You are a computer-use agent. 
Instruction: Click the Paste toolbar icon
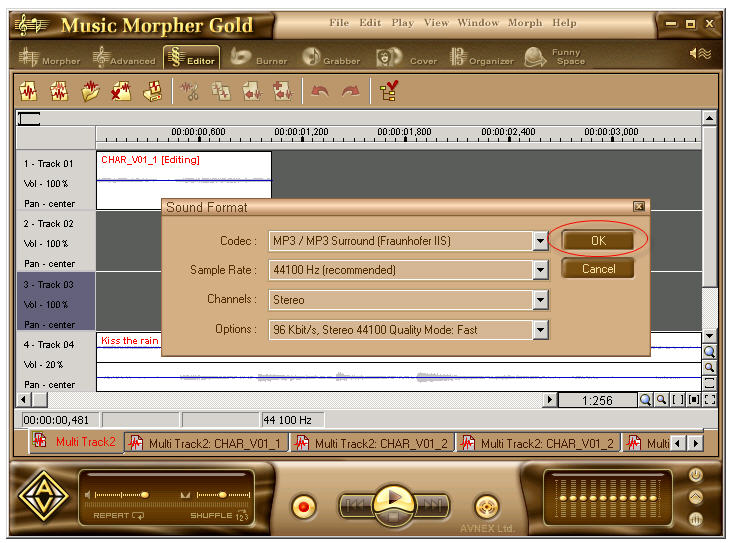[253, 91]
